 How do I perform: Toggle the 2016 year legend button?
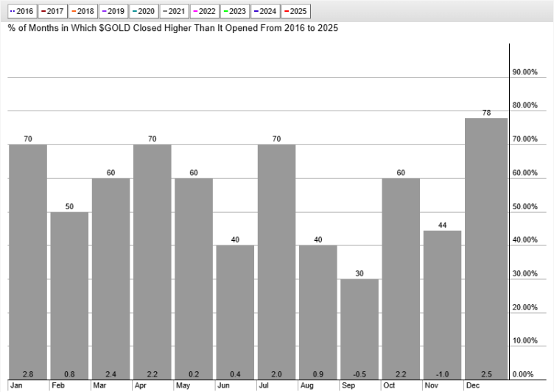pyautogui.click(x=22, y=12)
